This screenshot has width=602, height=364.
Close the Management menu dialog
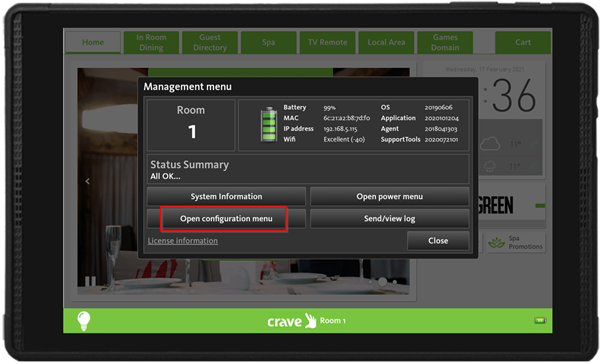click(438, 241)
